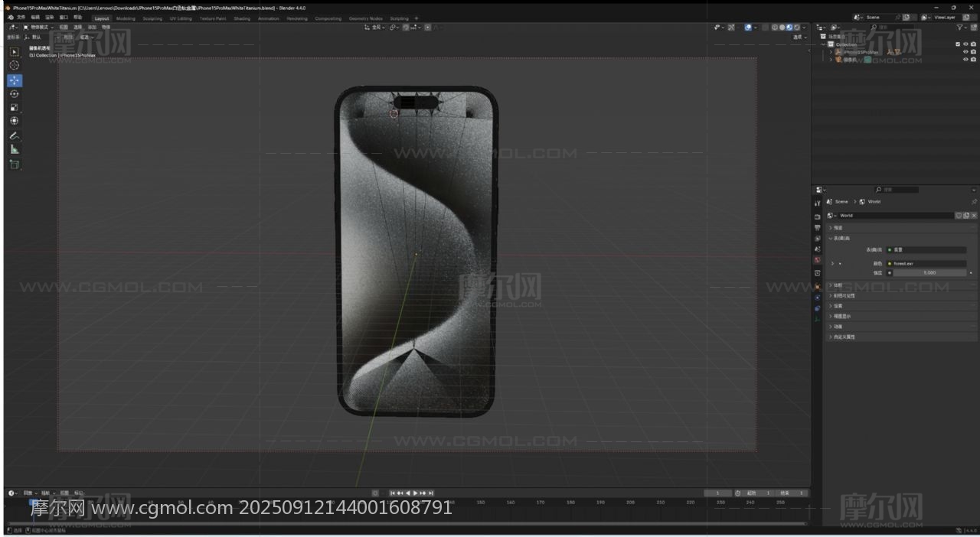Open the Object properties tab
980x537 pixels.
click(x=818, y=286)
